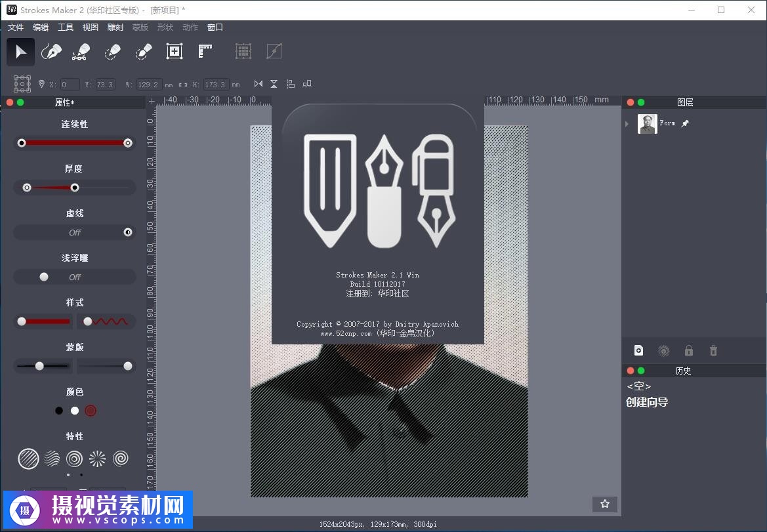
Task: Choose the pen node-editing tool
Action: point(81,52)
